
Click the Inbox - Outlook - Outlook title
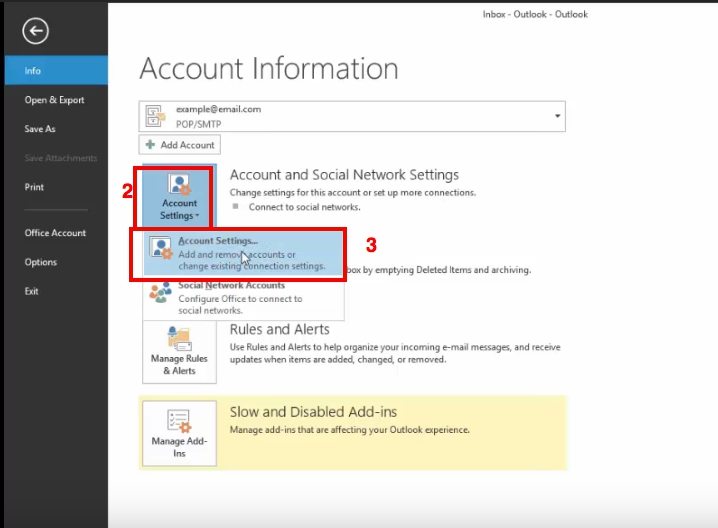[535, 14]
